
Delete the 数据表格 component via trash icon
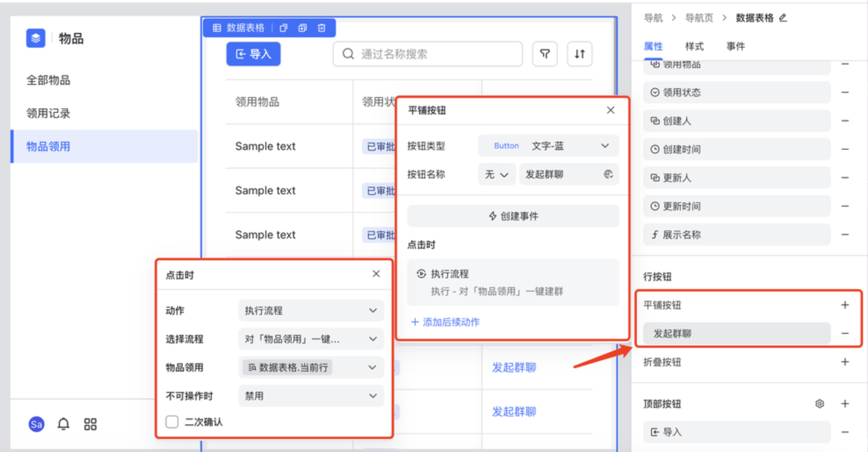click(322, 28)
